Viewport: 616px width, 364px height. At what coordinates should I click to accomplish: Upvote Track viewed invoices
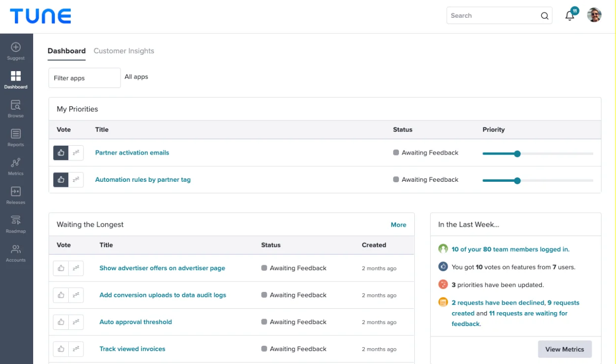tap(61, 349)
